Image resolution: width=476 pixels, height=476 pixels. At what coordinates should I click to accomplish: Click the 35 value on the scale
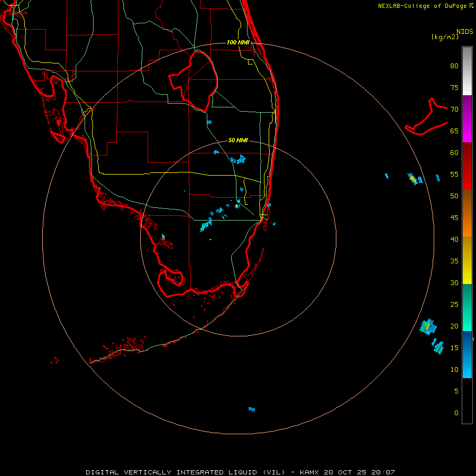(x=454, y=261)
